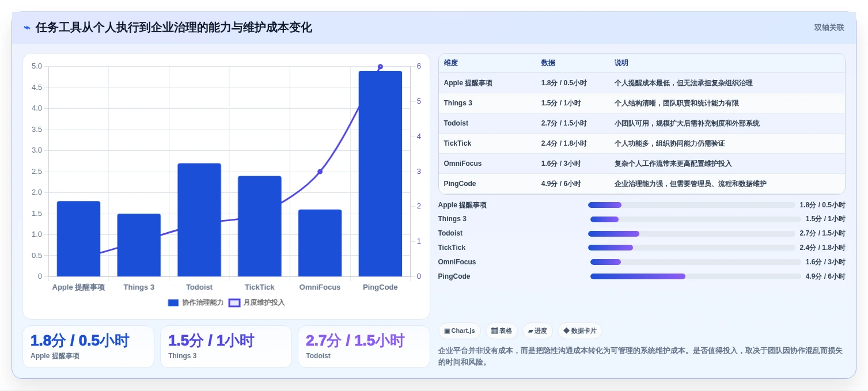The height and width of the screenshot is (391, 868).
Task: Select the 表格 tag chip
Action: click(x=502, y=331)
